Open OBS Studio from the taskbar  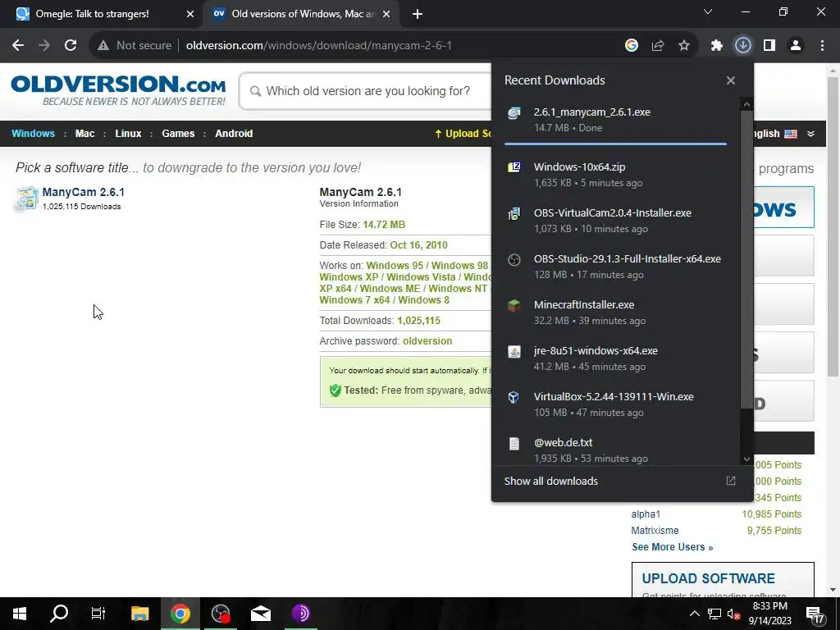pyautogui.click(x=220, y=614)
